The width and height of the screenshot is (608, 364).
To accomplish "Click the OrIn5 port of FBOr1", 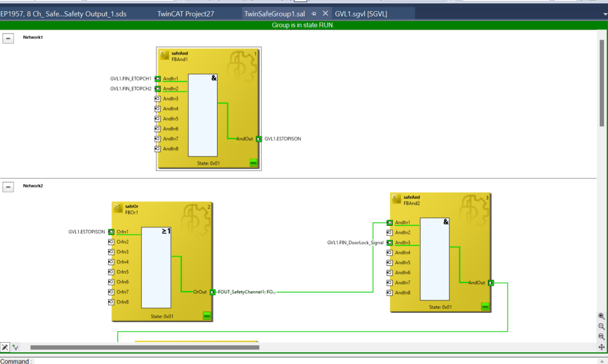I will click(x=111, y=272).
